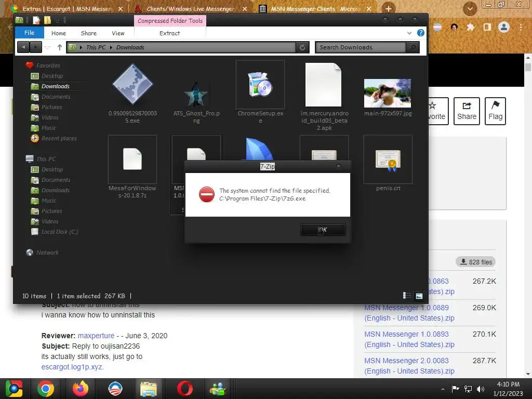Viewport: 532px width, 399px height.
Task: Click the Explorer forward navigation arrow
Action: pos(36,47)
